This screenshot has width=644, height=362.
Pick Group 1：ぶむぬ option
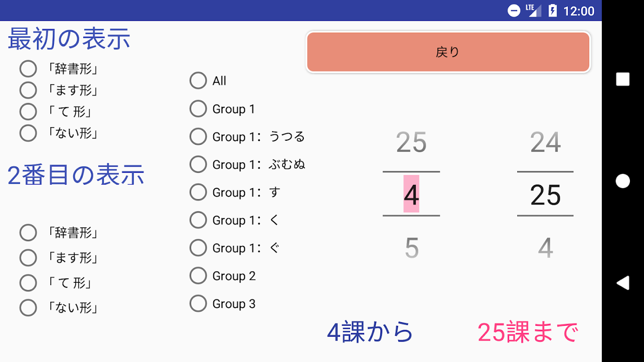198,164
